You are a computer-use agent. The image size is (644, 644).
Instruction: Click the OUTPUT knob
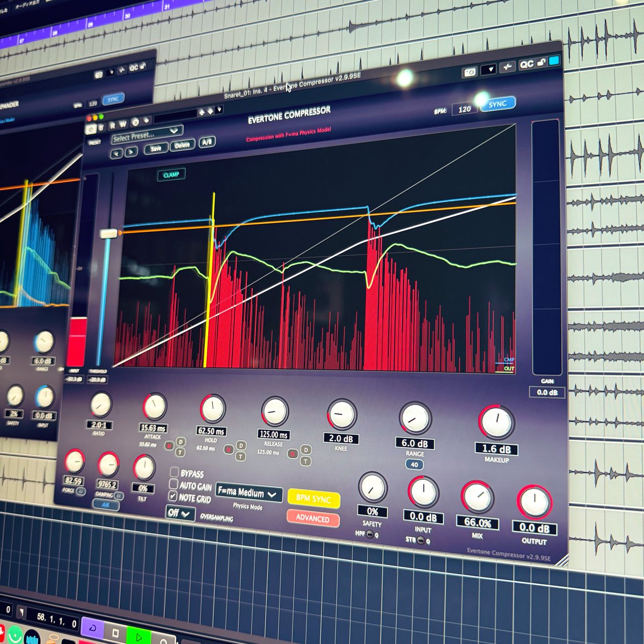(535, 502)
